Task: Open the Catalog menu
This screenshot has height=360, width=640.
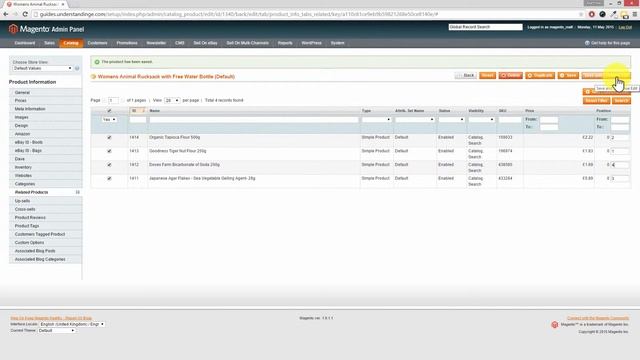Action: (x=71, y=43)
